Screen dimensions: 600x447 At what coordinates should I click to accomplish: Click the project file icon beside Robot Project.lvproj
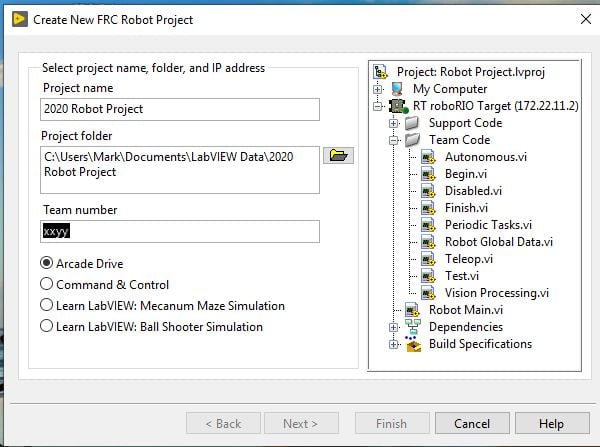pyautogui.click(x=380, y=72)
